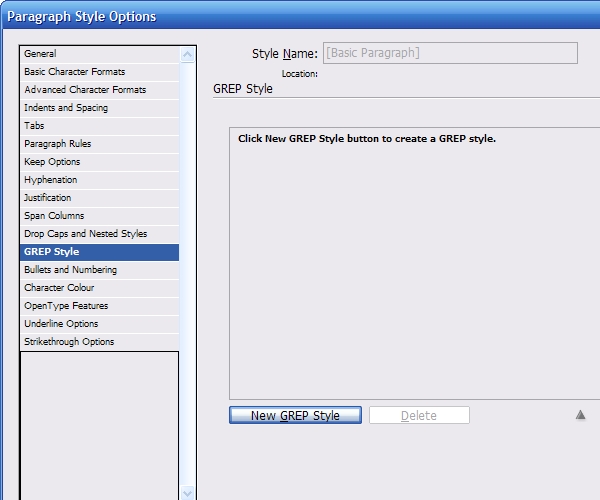
Task: Select Character Colour category
Action: [99, 288]
